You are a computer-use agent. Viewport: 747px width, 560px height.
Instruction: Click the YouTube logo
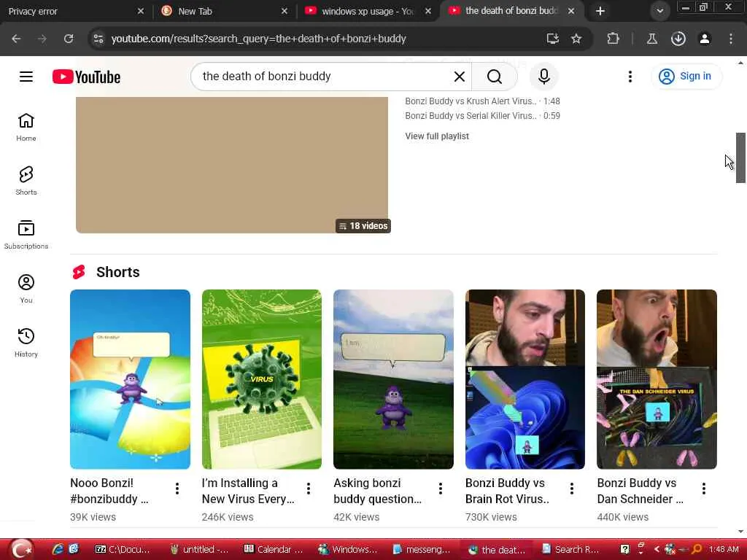tap(86, 77)
